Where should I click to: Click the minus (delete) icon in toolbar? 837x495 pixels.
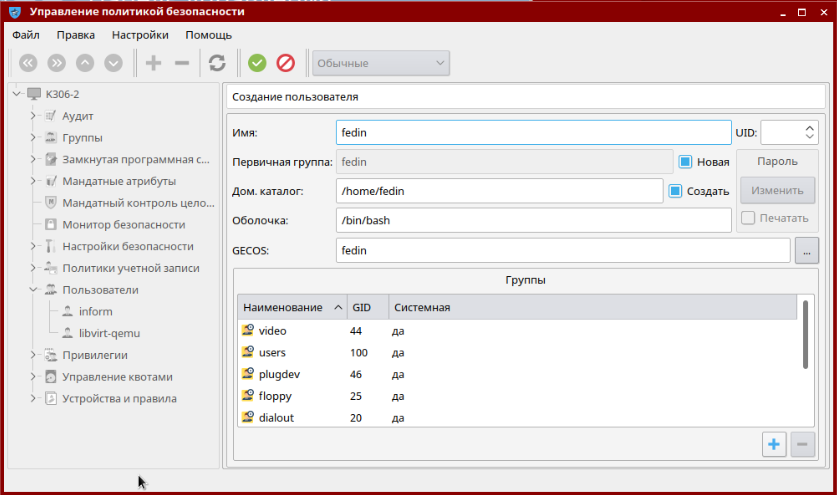(x=182, y=63)
